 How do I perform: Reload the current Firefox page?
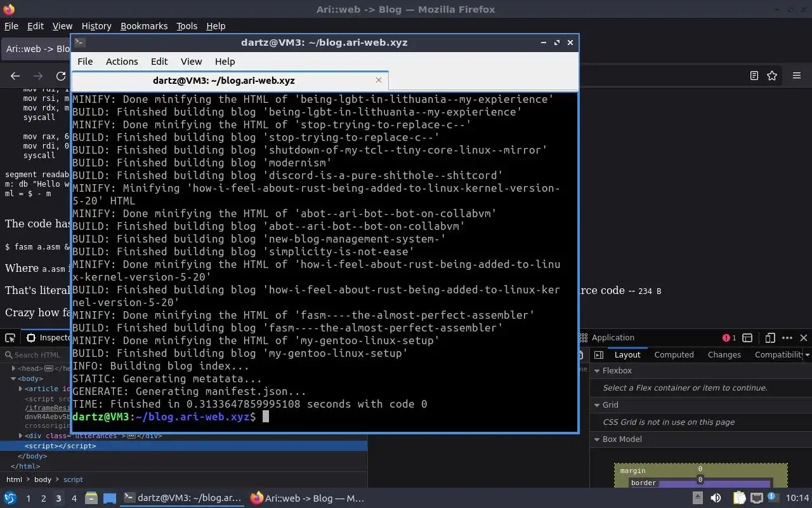[61, 76]
